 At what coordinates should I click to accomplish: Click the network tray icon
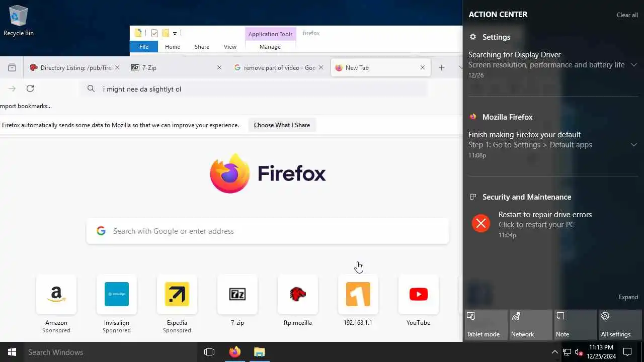coord(567,352)
